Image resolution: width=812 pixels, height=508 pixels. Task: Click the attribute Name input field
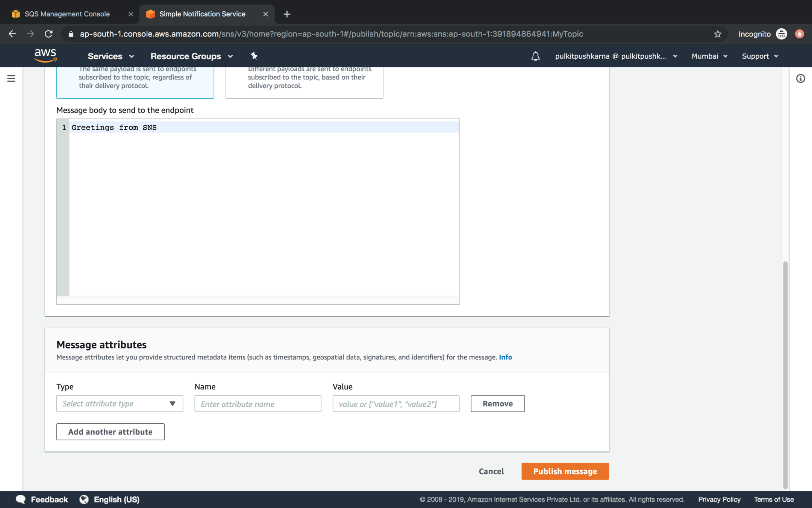258,403
